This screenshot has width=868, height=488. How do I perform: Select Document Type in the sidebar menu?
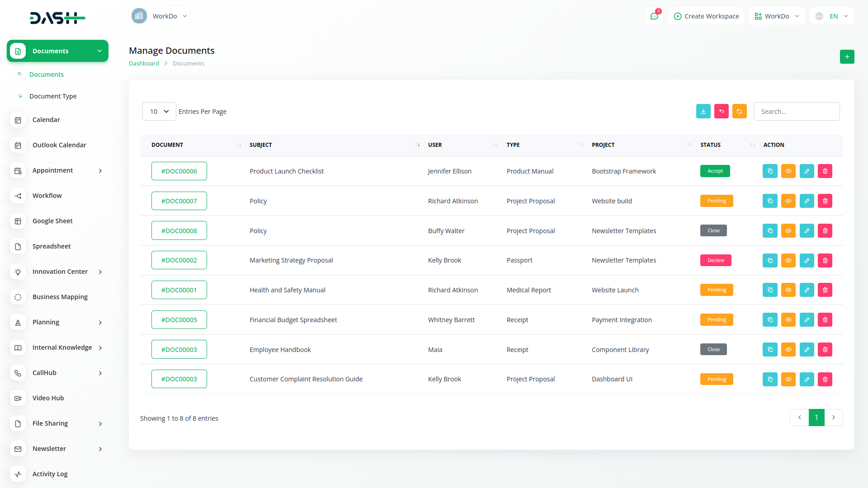point(53,96)
